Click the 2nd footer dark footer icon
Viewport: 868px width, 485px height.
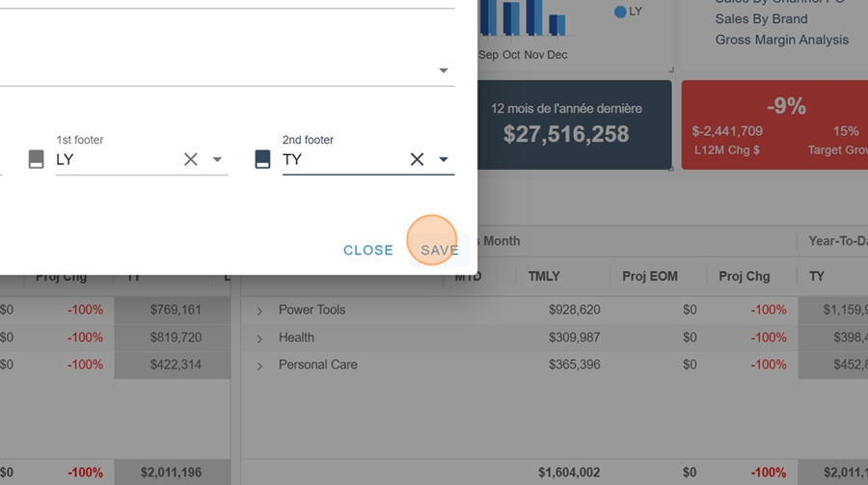coord(262,159)
